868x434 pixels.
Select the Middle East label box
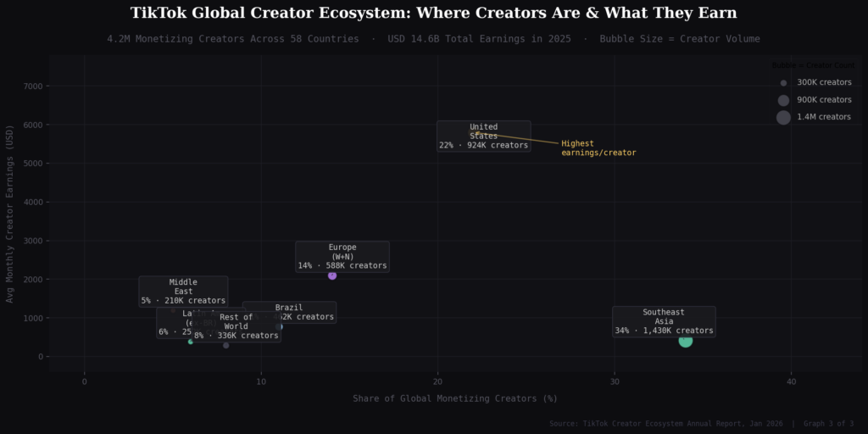pyautogui.click(x=183, y=292)
